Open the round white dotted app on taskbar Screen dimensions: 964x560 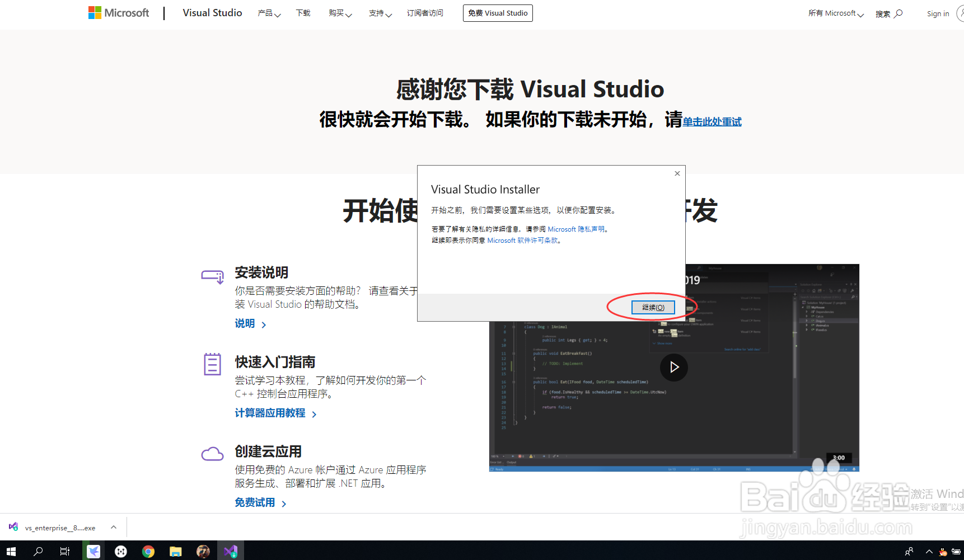[x=121, y=551]
